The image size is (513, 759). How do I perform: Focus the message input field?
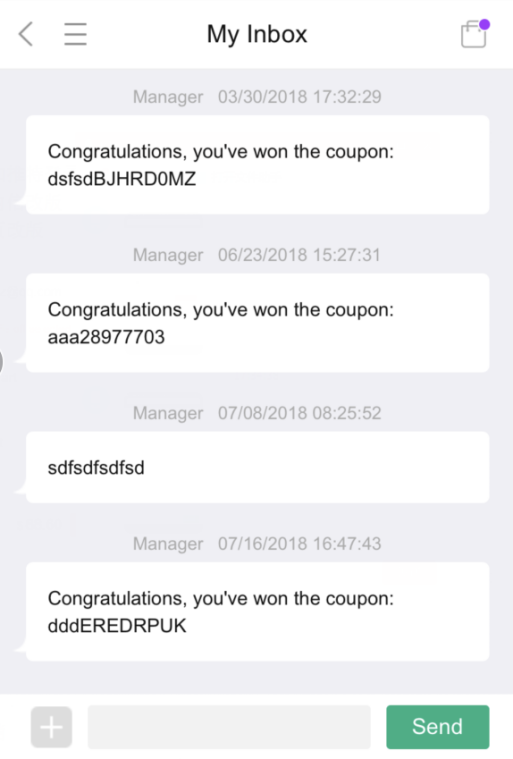click(x=229, y=727)
